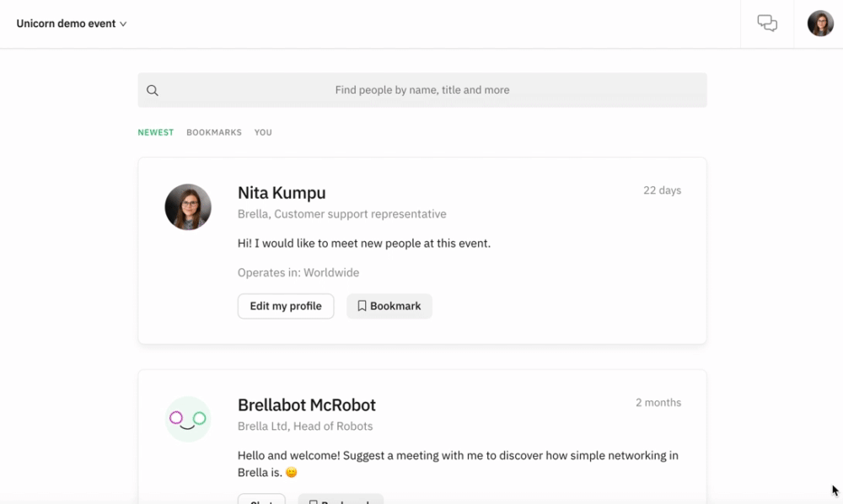The width and height of the screenshot is (843, 504).
Task: Expand the event name chevron
Action: [122, 24]
